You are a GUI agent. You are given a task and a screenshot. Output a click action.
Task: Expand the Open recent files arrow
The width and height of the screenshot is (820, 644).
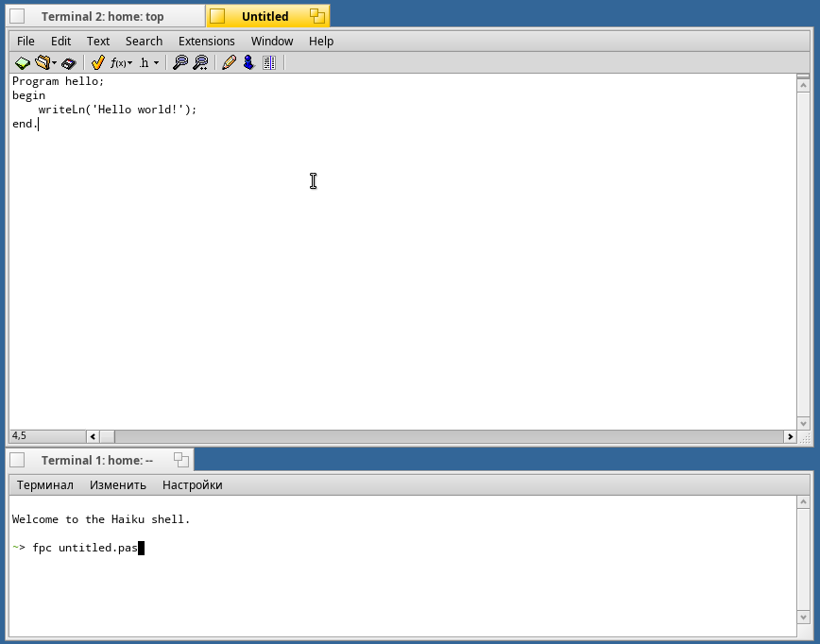(54, 63)
